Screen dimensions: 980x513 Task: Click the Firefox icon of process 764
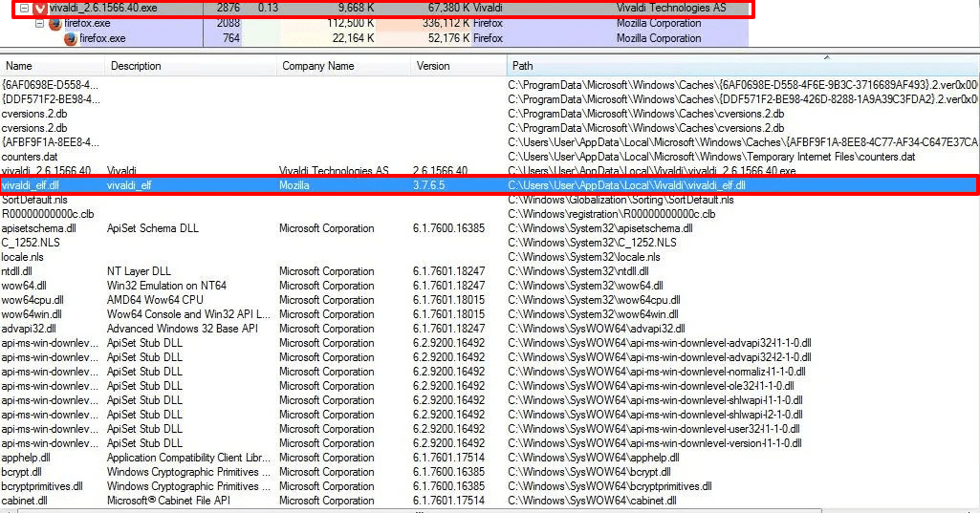pyautogui.click(x=70, y=39)
